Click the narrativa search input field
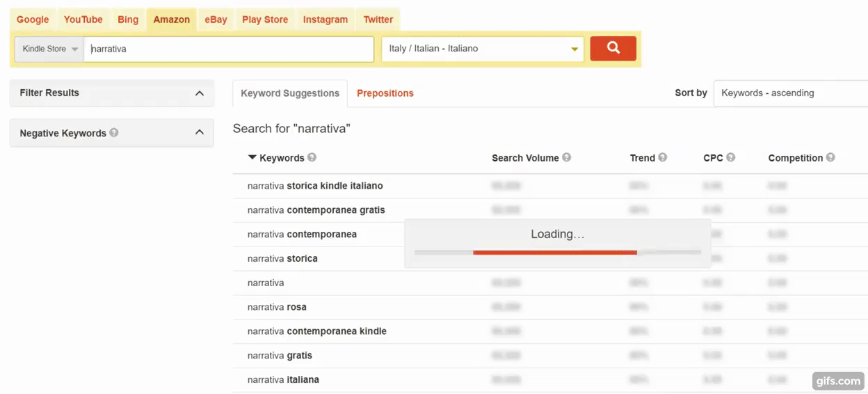The width and height of the screenshot is (868, 394). (230, 49)
